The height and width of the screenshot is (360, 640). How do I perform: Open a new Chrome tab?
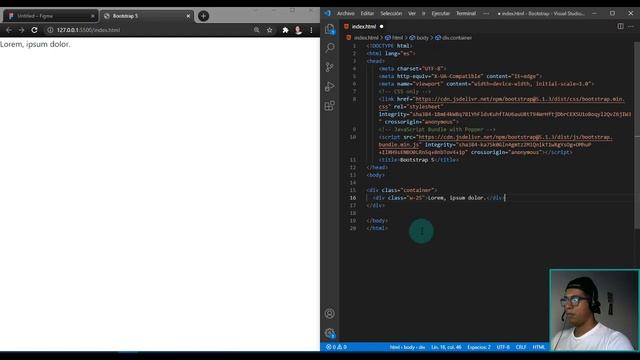tap(203, 16)
